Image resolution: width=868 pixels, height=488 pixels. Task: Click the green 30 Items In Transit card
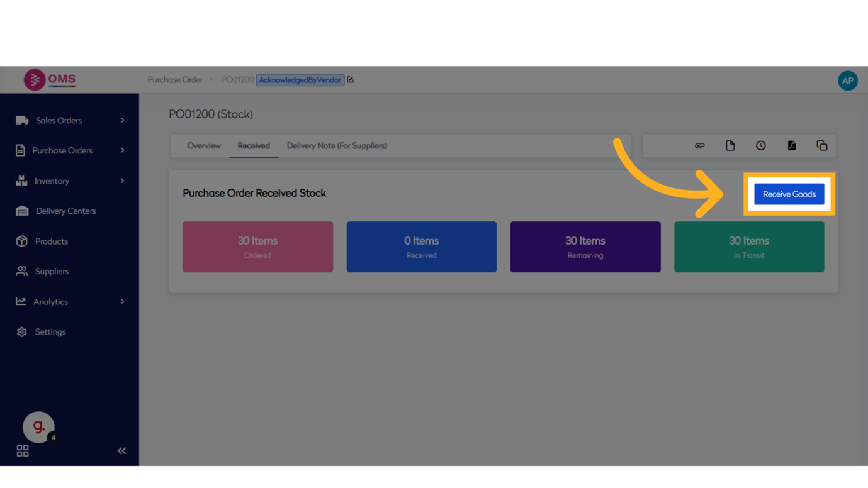tap(748, 247)
